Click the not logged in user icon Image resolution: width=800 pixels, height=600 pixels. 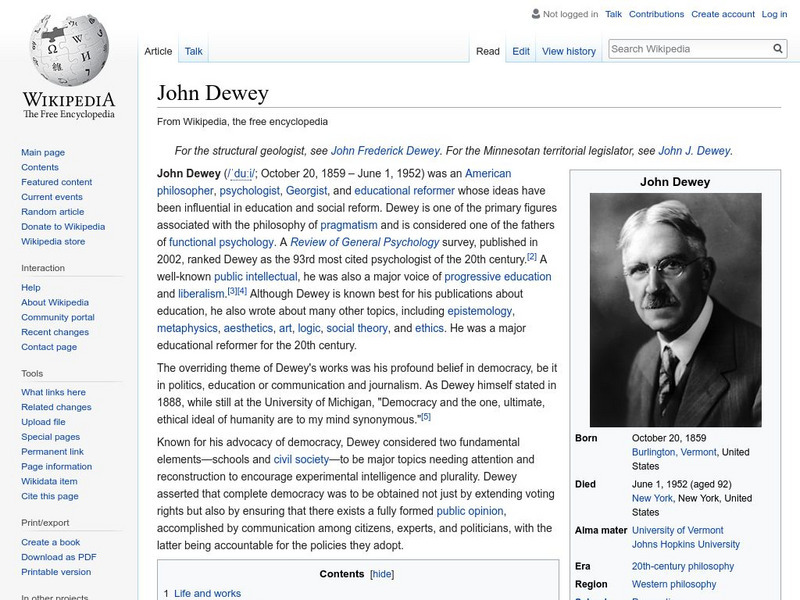pyautogui.click(x=536, y=14)
